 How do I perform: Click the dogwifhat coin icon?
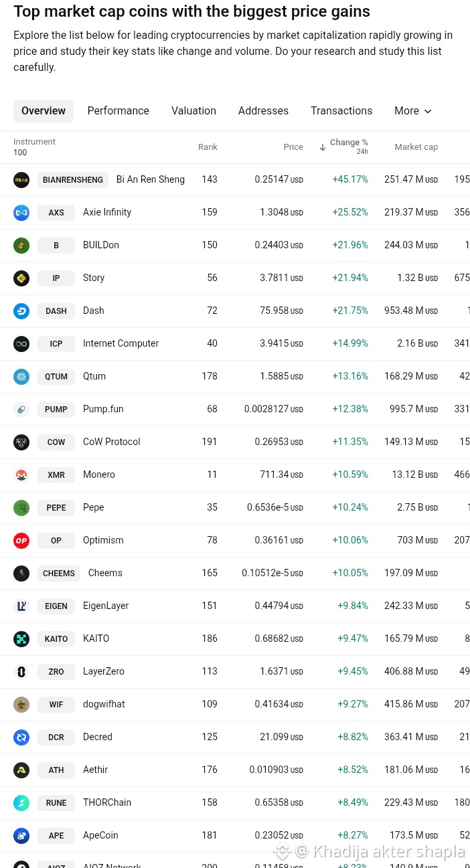click(x=21, y=705)
